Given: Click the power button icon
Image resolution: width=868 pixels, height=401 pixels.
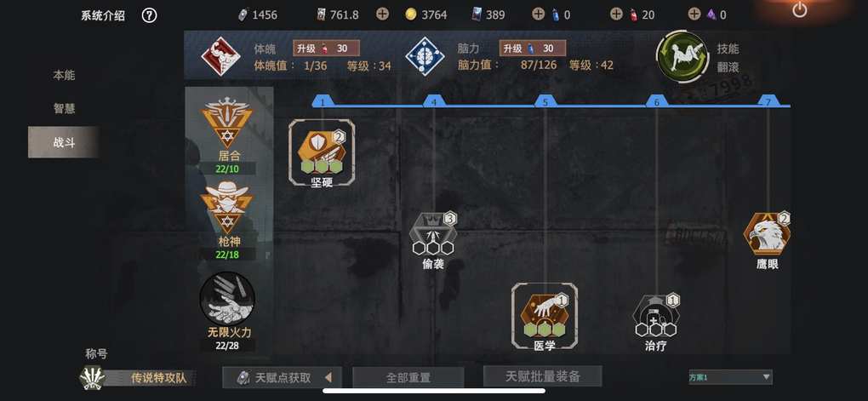Looking at the screenshot, I should point(799,9).
